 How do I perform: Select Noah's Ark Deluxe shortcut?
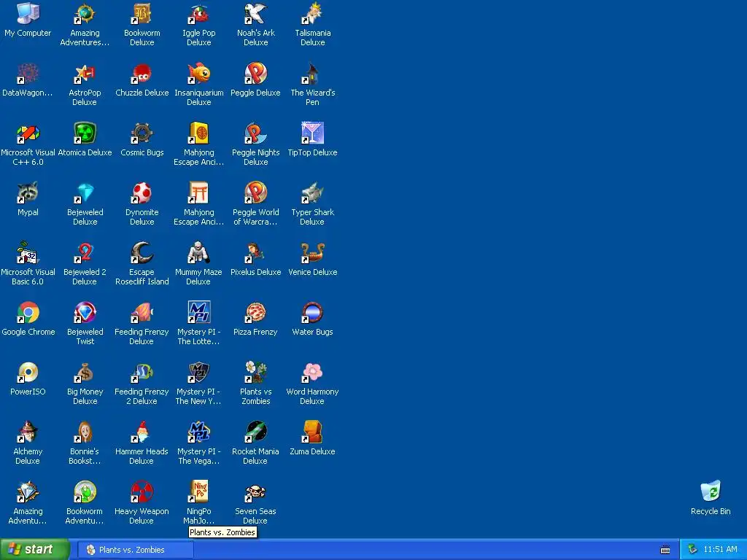tap(255, 14)
